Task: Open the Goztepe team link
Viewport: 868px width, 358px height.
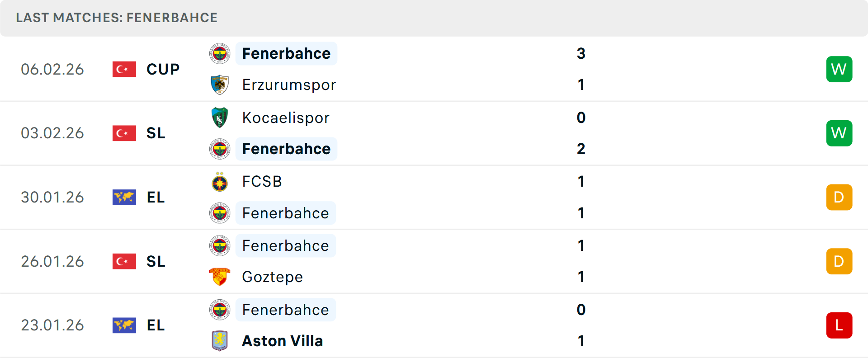Action: coord(273,277)
